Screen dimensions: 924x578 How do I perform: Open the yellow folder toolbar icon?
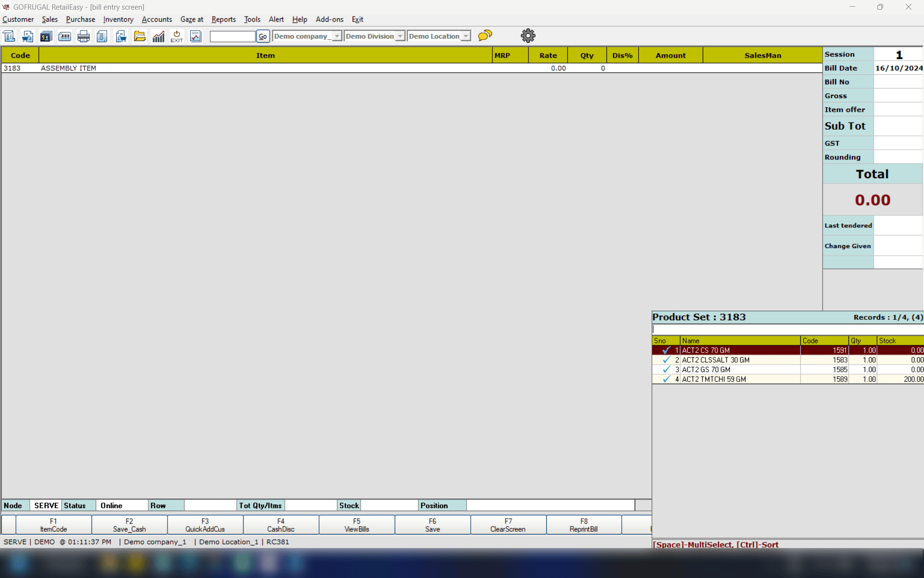140,36
